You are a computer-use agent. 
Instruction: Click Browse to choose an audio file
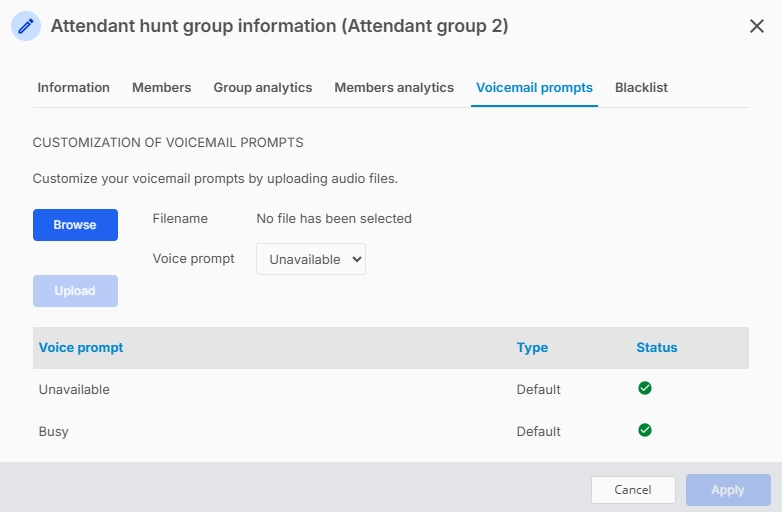coord(75,225)
